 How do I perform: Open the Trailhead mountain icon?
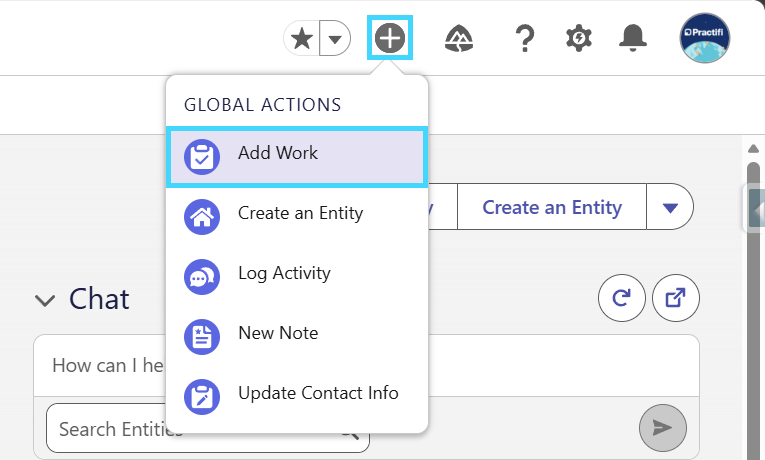[x=459, y=39]
